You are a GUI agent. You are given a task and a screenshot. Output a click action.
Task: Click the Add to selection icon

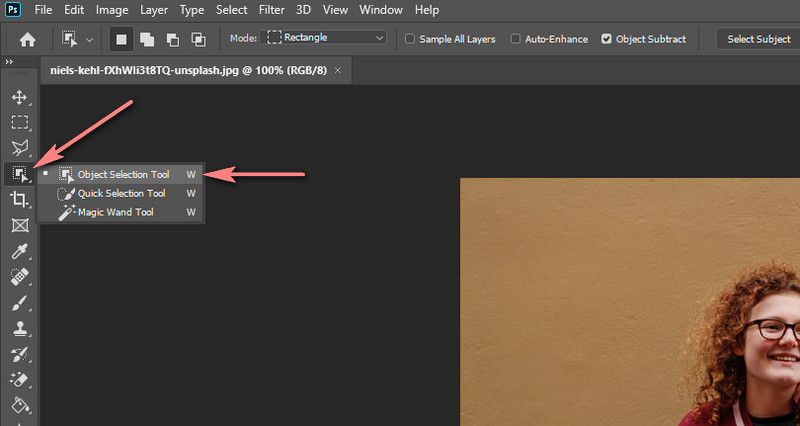click(x=147, y=39)
